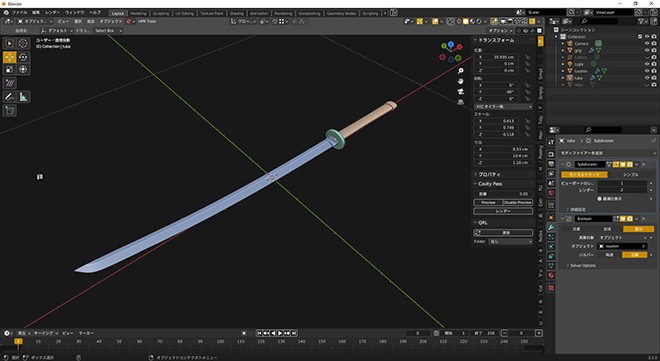Viewport: 660px width, 361px height.
Task: Open the Modifier properties wrench tab
Action: [551, 227]
